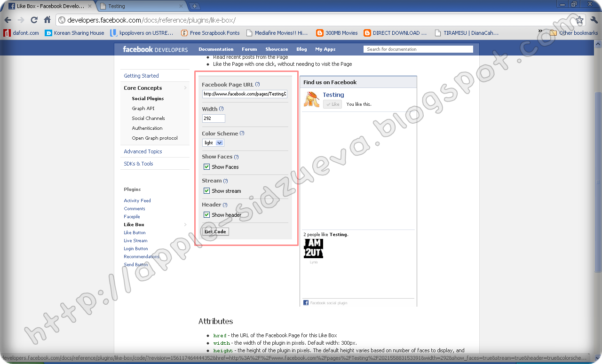602x364 pixels.
Task: Open Documentation in top navigation
Action: 216,49
